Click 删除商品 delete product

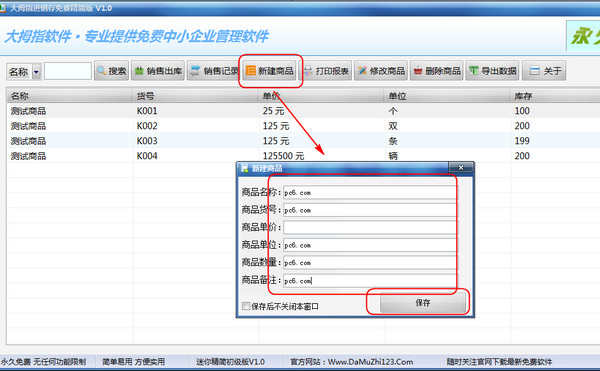pyautogui.click(x=437, y=71)
